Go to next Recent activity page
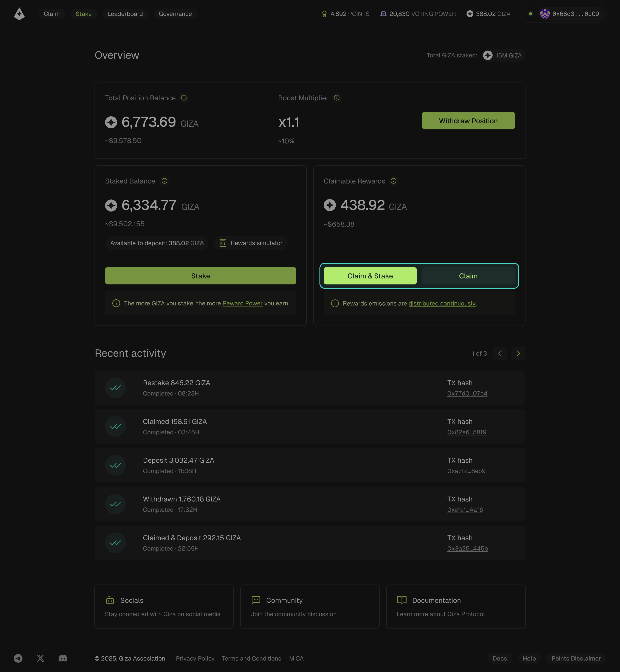Viewport: 620px width, 672px height. pos(518,353)
